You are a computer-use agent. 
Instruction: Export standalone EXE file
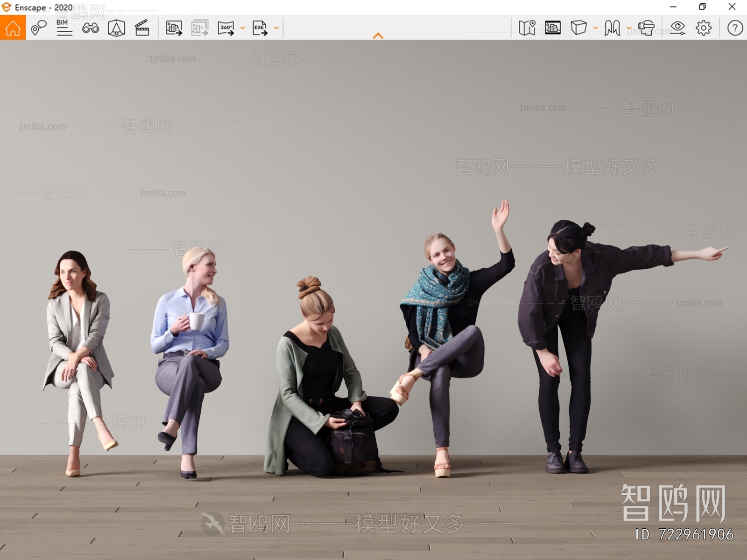coord(260,28)
